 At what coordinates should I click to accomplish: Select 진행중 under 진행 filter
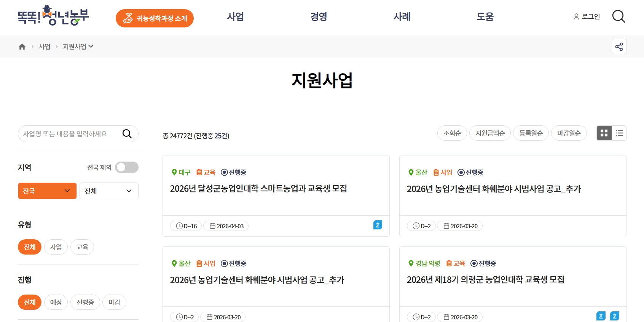tap(85, 302)
